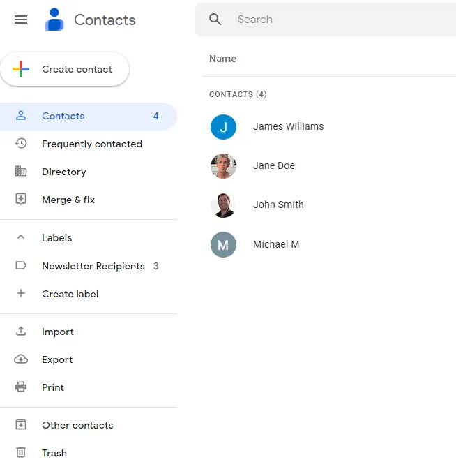The width and height of the screenshot is (456, 476).
Task: Click the Import upload icon
Action: (x=21, y=332)
